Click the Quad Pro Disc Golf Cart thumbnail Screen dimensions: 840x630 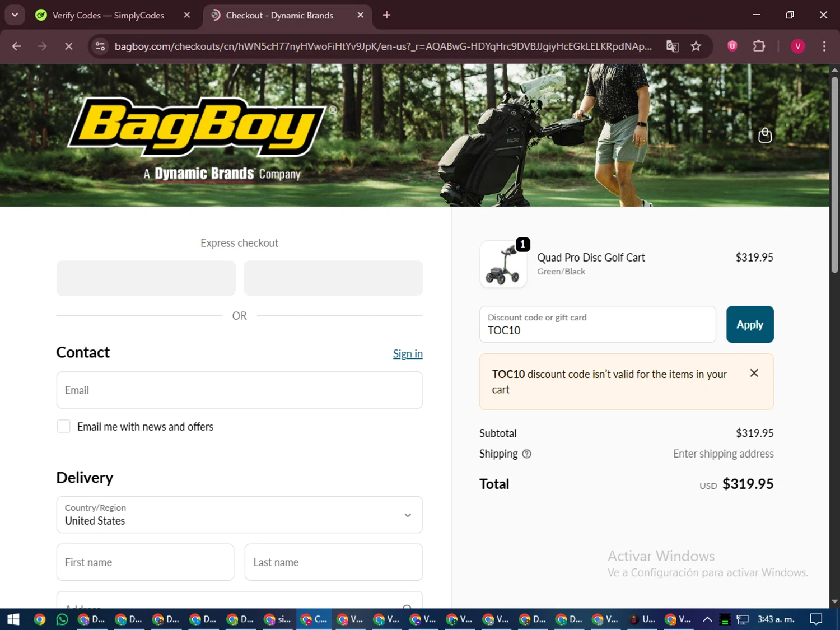[x=503, y=264]
